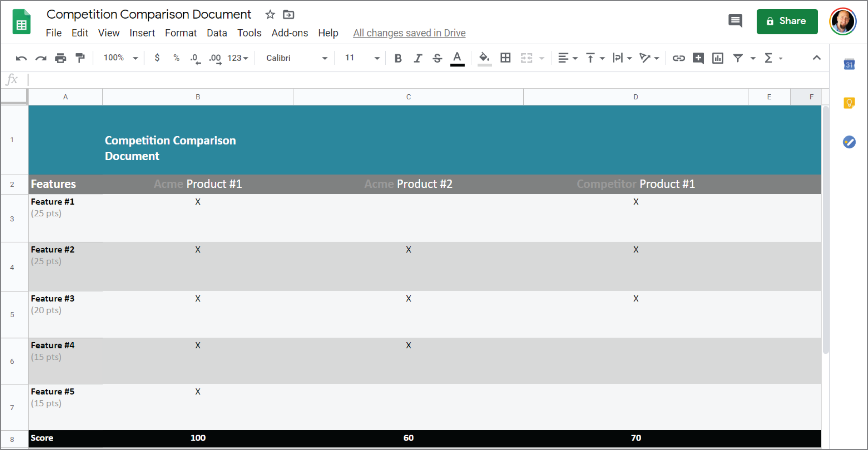Screen dimensions: 868x450
Task: Open the Format menu
Action: tap(181, 33)
